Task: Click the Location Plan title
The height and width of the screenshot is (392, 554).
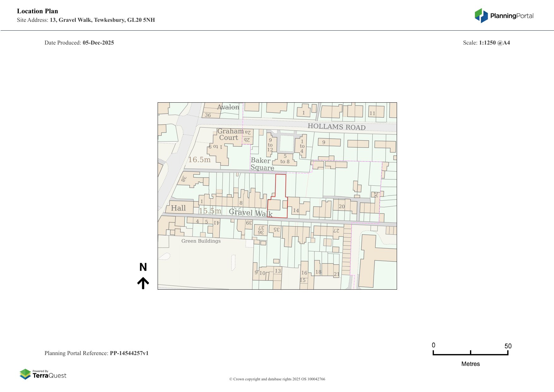Action: 38,11
